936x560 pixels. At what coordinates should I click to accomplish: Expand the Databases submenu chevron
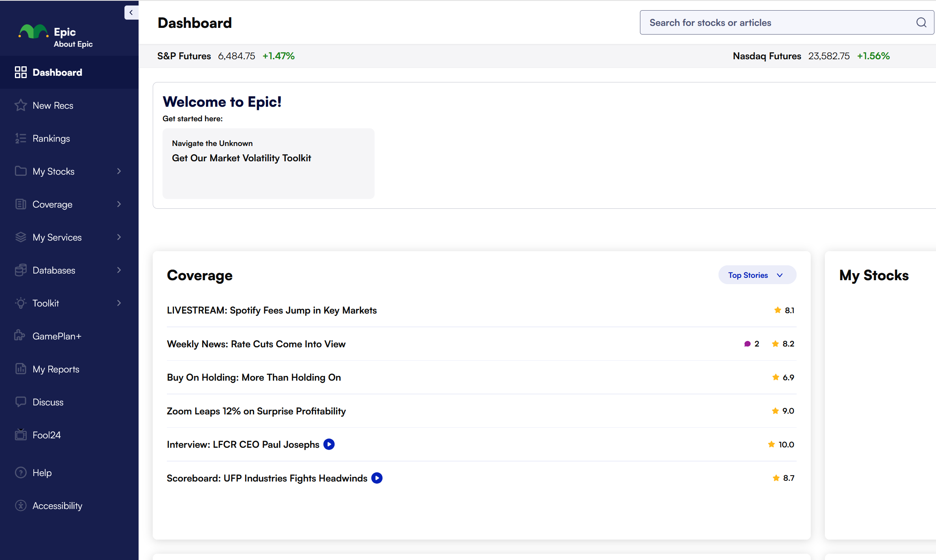coord(119,270)
